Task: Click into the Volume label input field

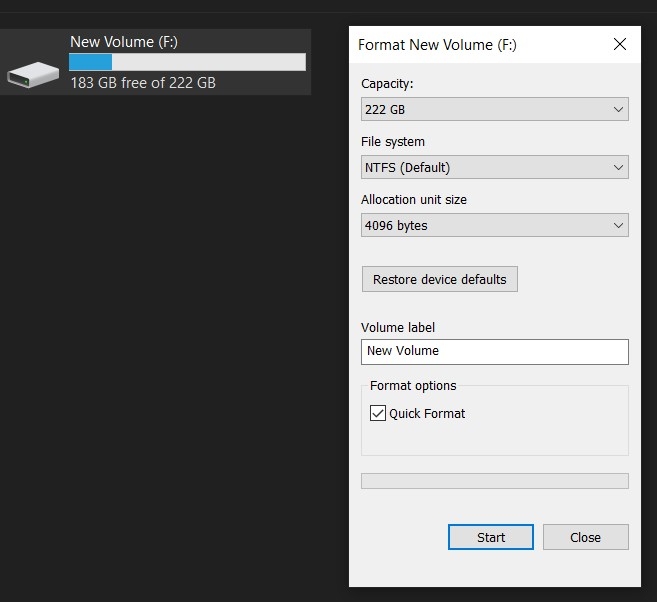Action: click(x=494, y=351)
